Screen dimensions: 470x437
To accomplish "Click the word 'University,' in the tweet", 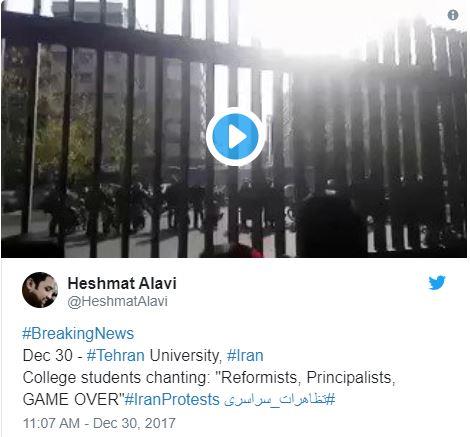I will [186, 355].
